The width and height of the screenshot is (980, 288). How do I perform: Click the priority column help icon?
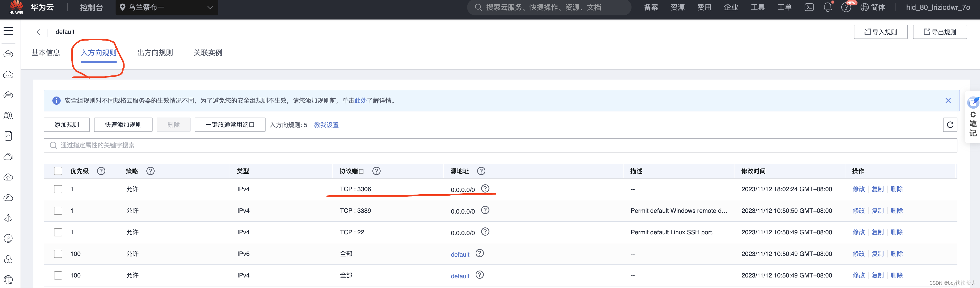click(101, 171)
